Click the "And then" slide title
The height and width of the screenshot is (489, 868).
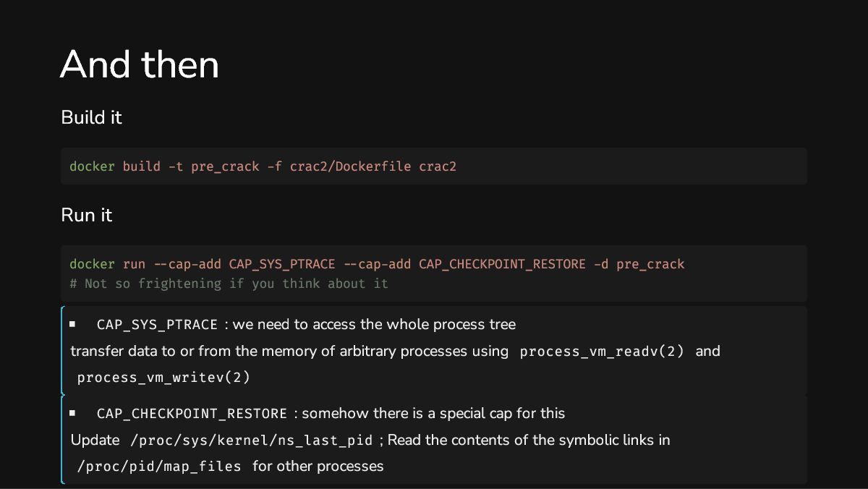point(140,65)
